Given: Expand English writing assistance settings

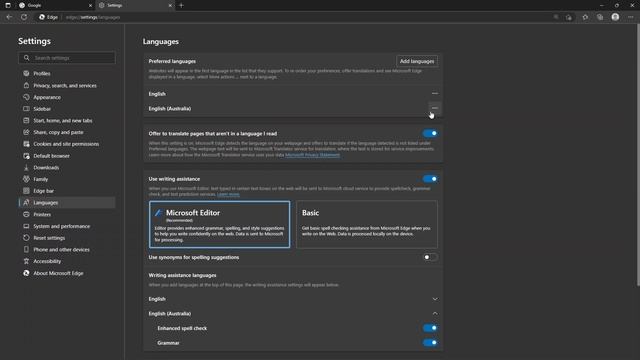Looking at the screenshot, I should (435, 299).
